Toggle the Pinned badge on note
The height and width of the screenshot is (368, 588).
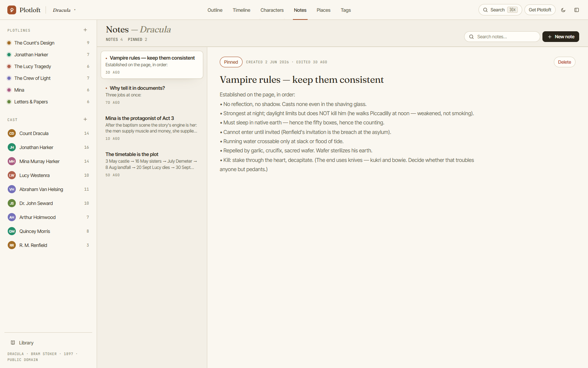pos(231,62)
